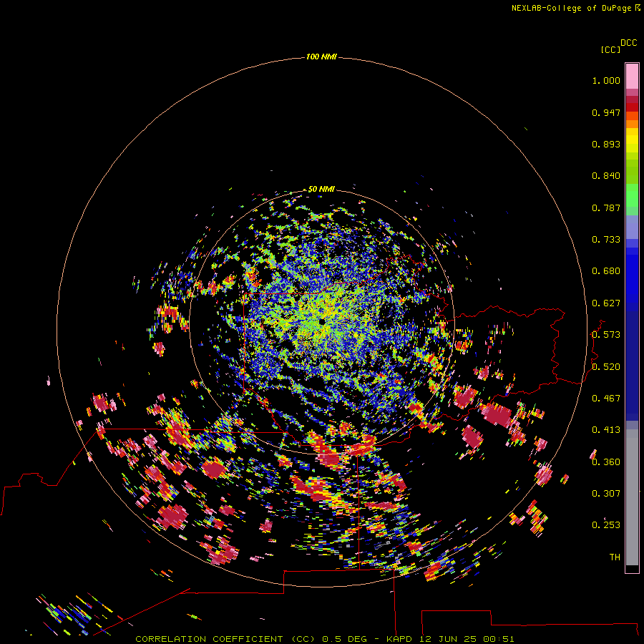
Task: Click the 0.733 color scale value
Action: [606, 240]
